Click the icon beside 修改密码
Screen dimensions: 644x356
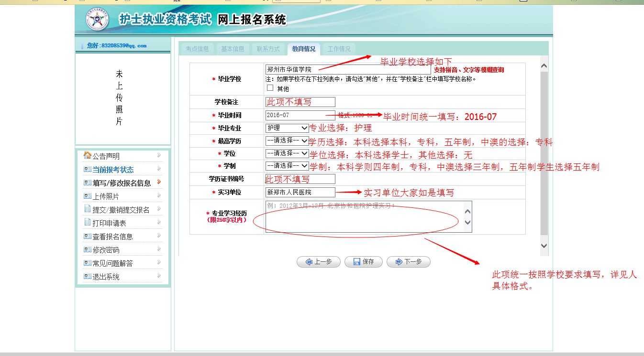tap(87, 249)
